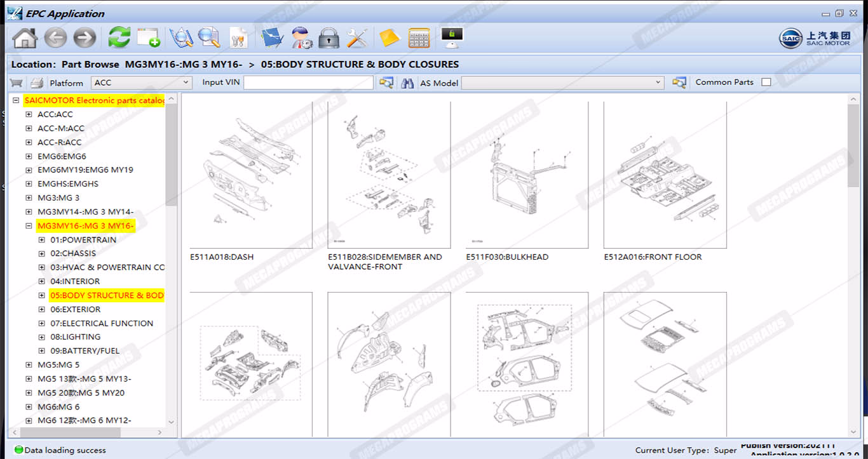
Task: Select MG6 12款:MG 6 MY12- tree item
Action: point(85,420)
